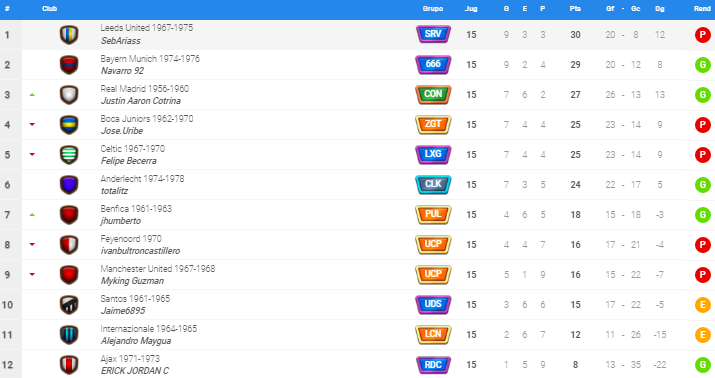Click the red P result icon for Leeds
The image size is (715, 378).
pos(703,35)
